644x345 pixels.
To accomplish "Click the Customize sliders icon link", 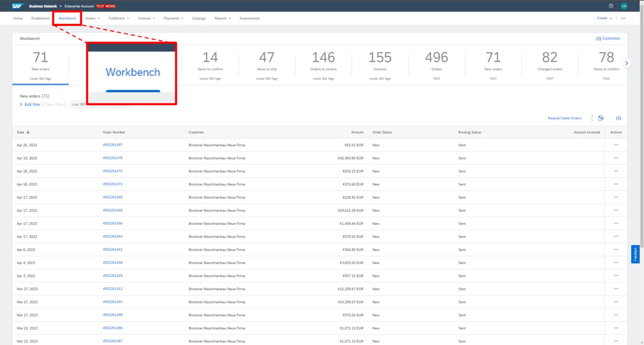I will point(607,39).
